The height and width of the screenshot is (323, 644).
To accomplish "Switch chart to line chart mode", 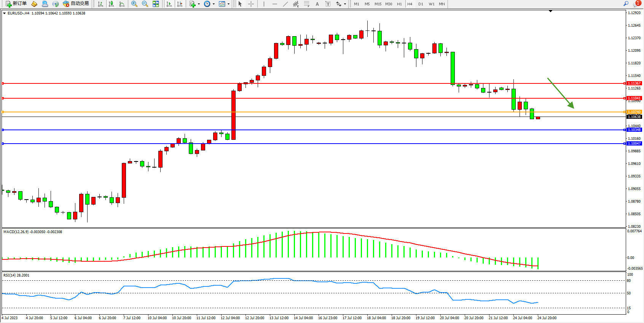I will point(122,4).
